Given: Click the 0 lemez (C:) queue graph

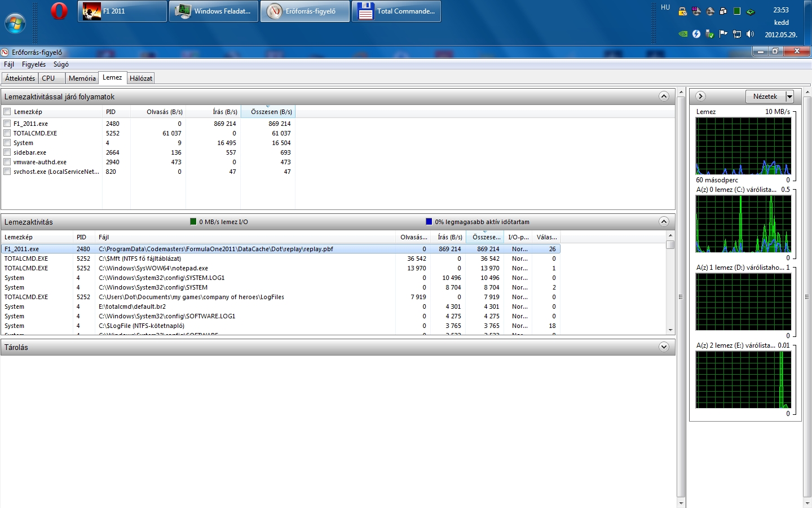Looking at the screenshot, I should (x=743, y=224).
